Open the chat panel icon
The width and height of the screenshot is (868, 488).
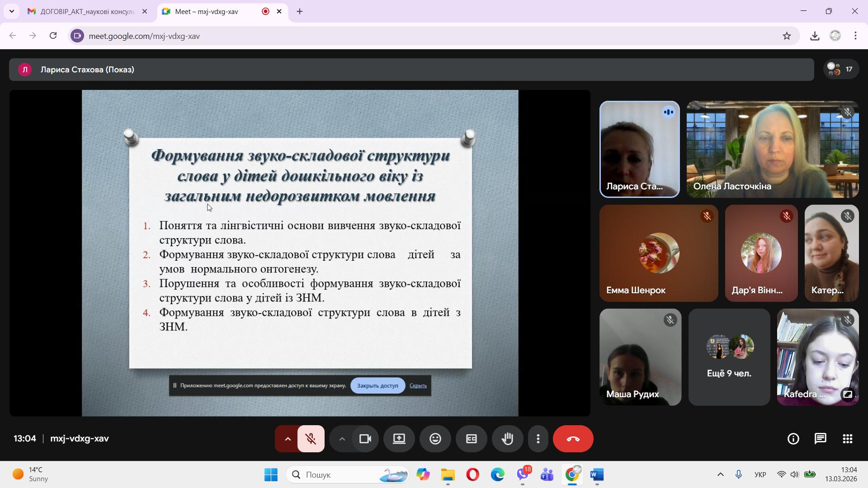point(820,439)
